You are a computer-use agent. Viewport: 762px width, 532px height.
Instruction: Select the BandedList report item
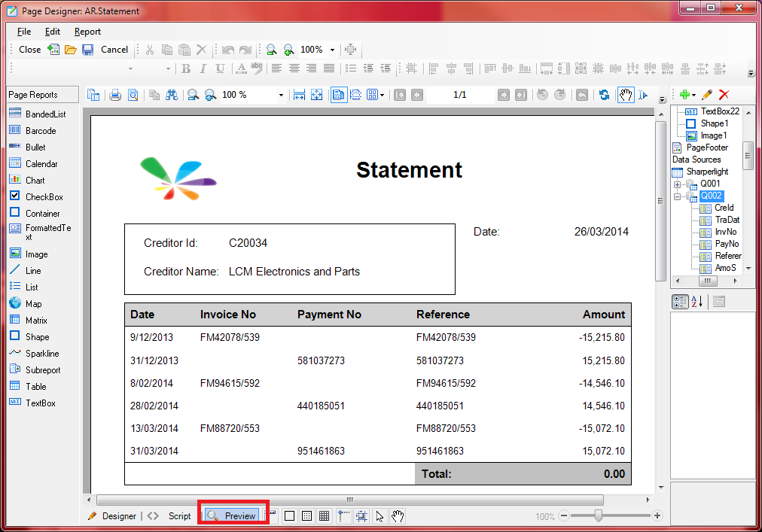click(x=38, y=114)
